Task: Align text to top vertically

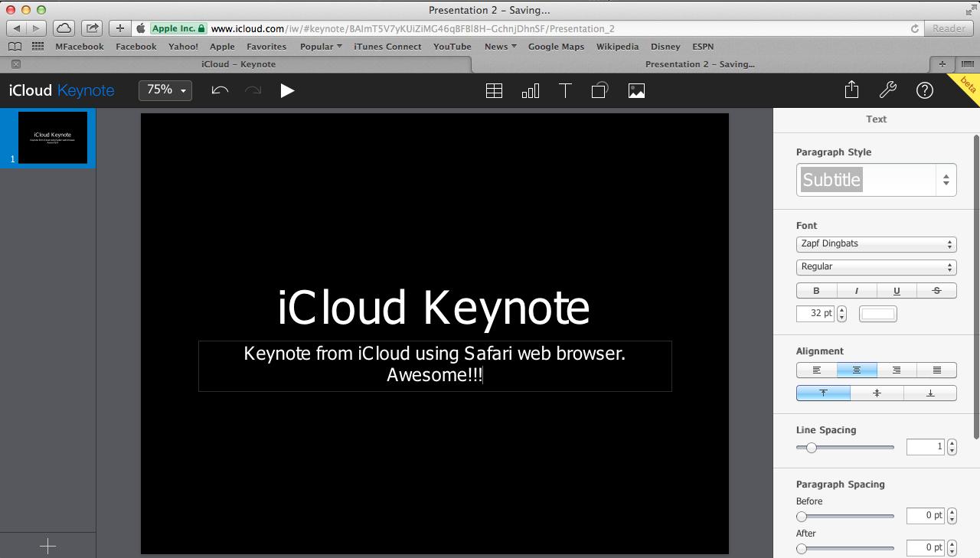Action: click(x=823, y=393)
